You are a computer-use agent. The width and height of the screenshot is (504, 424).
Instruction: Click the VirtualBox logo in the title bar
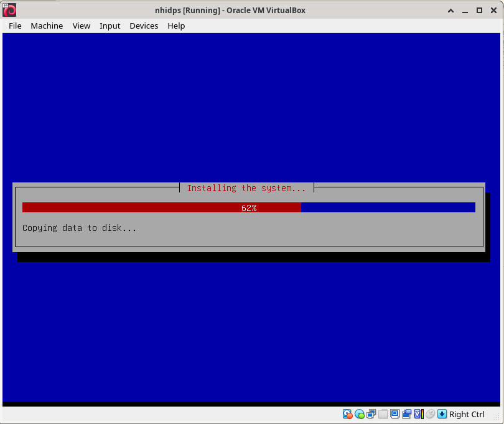pyautogui.click(x=9, y=10)
